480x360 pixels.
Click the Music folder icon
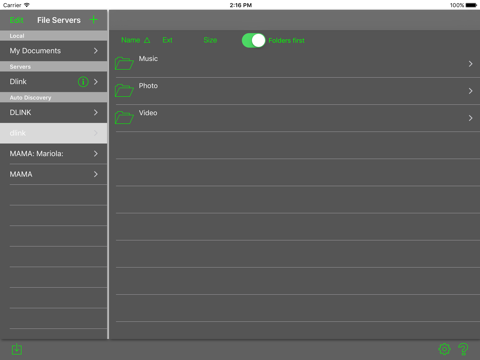click(x=124, y=63)
